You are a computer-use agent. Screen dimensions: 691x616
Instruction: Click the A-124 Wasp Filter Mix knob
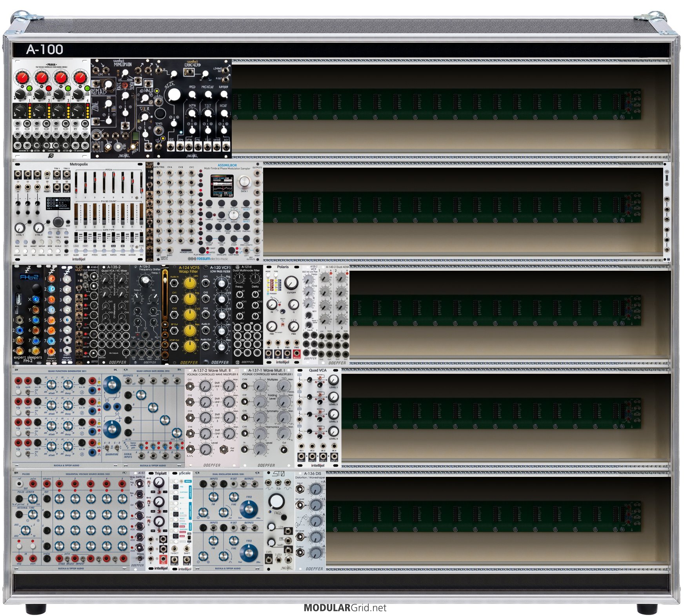pos(190,346)
